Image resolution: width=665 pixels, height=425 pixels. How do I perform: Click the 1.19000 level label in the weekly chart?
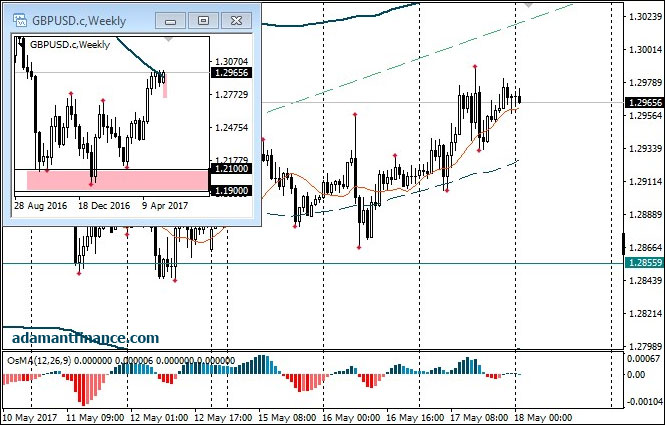(x=231, y=191)
